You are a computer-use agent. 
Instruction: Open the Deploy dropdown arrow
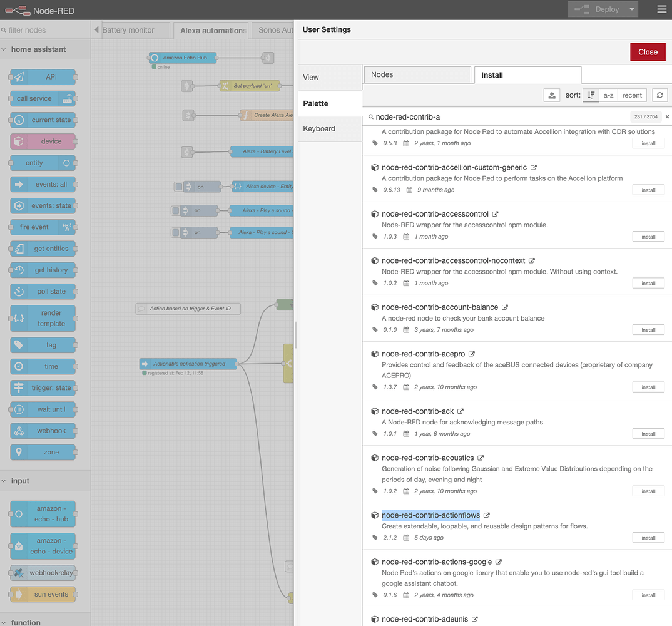(x=631, y=9)
